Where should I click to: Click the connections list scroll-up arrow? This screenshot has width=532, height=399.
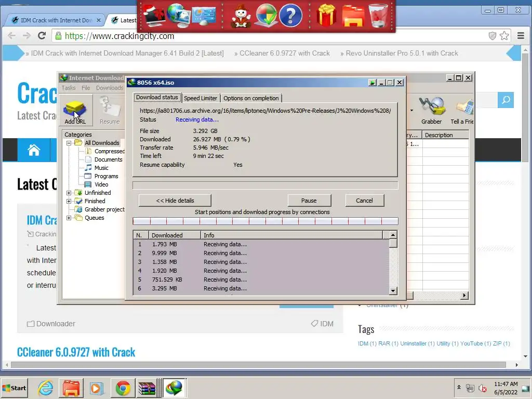[x=393, y=235]
